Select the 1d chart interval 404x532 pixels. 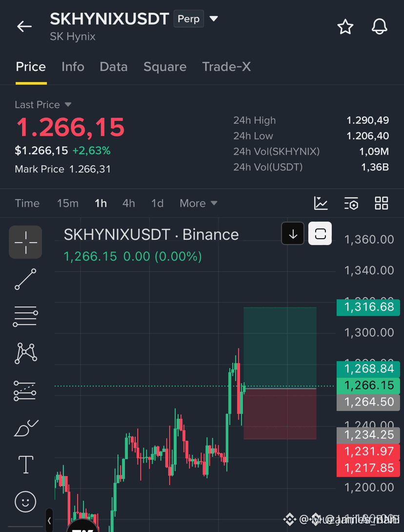click(x=158, y=203)
